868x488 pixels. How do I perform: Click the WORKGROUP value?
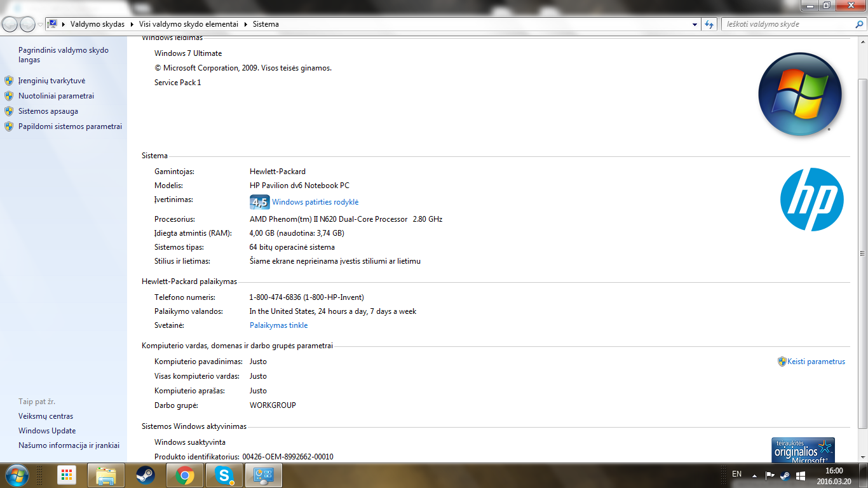tap(273, 405)
